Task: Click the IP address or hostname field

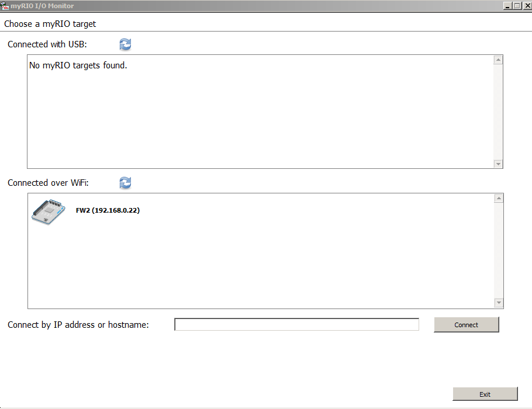Action: click(x=296, y=324)
